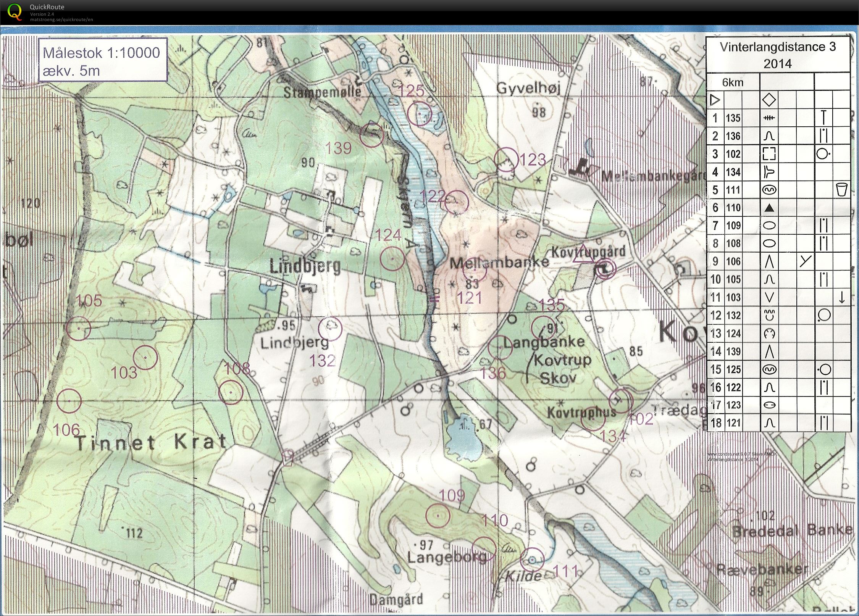Viewport: 859px width, 616px height.
Task: Click the down arrow symbol in row 11
Action: point(841,298)
